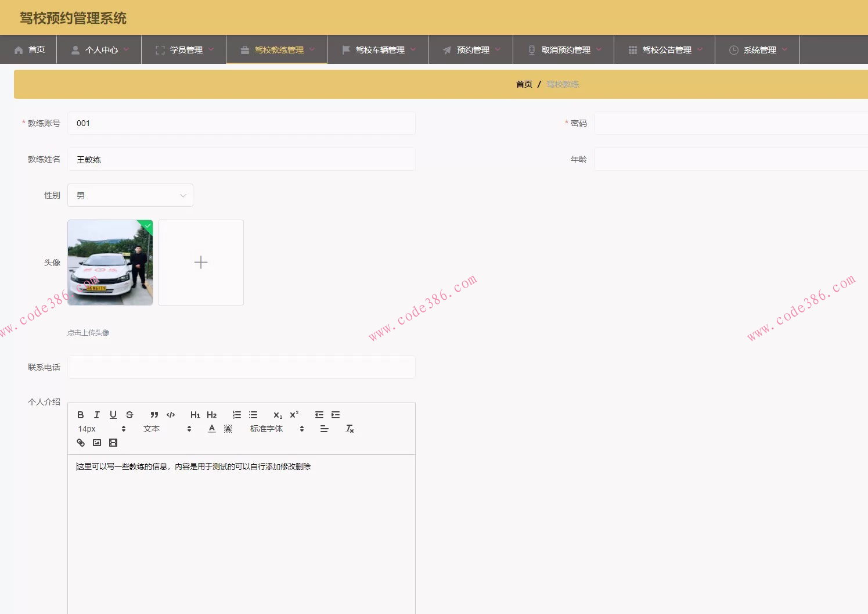Open the 预约管理 menu

471,50
